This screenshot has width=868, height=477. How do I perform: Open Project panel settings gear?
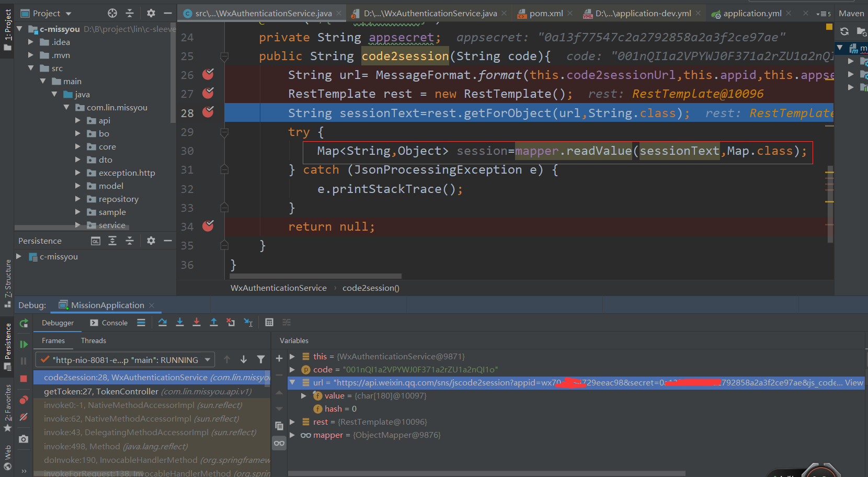[151, 13]
